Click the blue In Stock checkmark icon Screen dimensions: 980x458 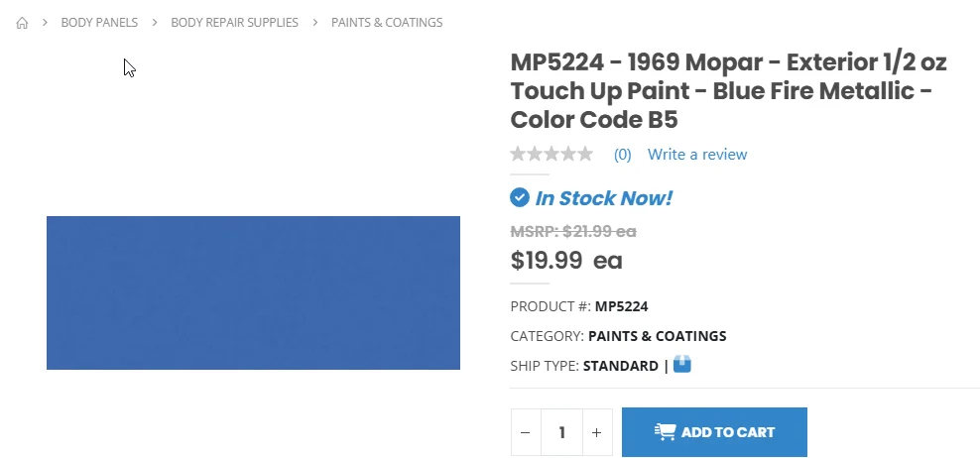coord(520,197)
